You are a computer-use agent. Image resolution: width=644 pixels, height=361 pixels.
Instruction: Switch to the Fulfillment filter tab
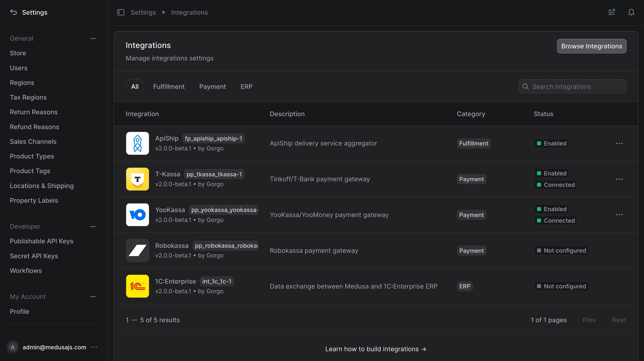click(169, 87)
